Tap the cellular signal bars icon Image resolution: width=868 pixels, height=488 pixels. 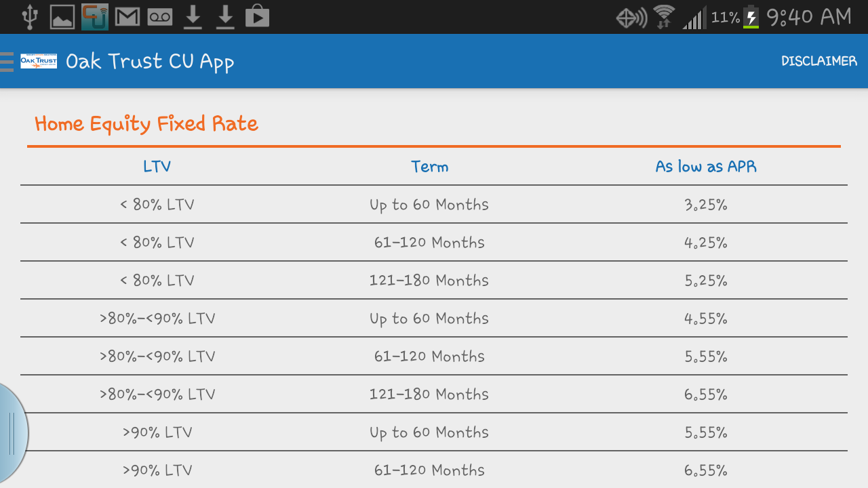point(694,18)
